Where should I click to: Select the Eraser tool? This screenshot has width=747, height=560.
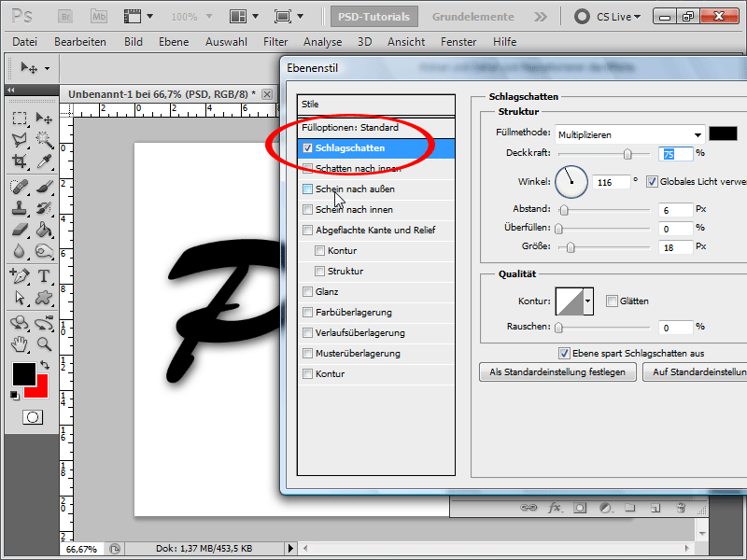(20, 230)
